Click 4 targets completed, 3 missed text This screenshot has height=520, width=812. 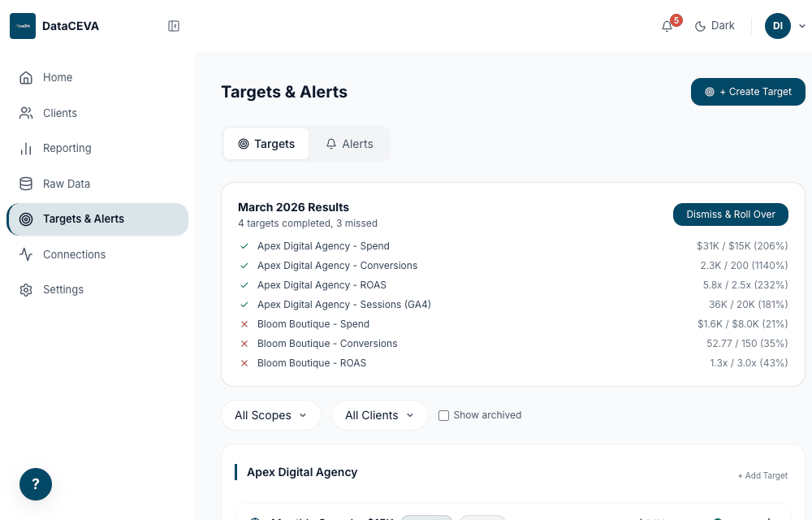(308, 223)
